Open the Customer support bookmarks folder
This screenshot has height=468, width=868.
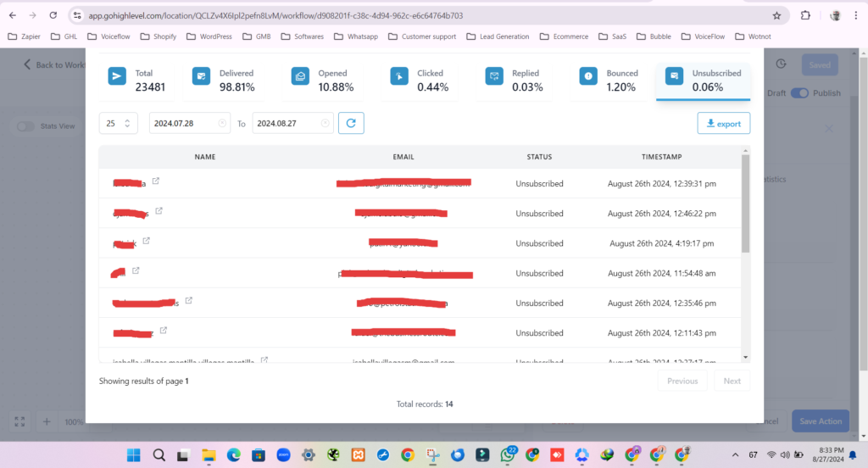pos(422,36)
